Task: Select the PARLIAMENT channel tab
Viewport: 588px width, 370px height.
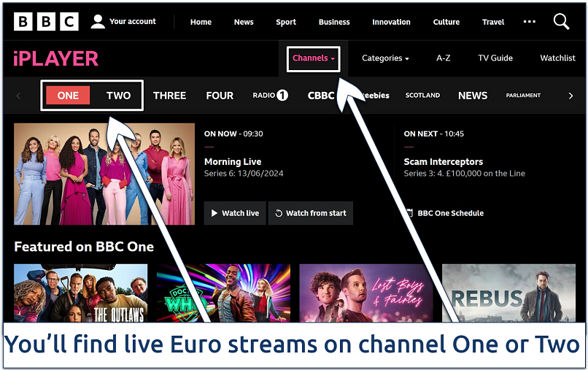Action: click(523, 96)
